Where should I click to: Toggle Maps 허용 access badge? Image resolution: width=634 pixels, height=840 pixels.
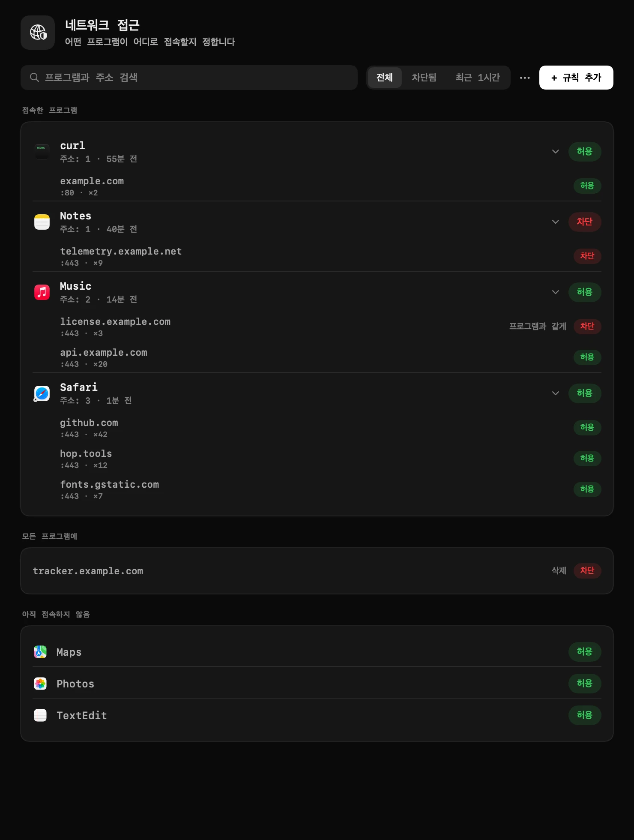point(585,652)
